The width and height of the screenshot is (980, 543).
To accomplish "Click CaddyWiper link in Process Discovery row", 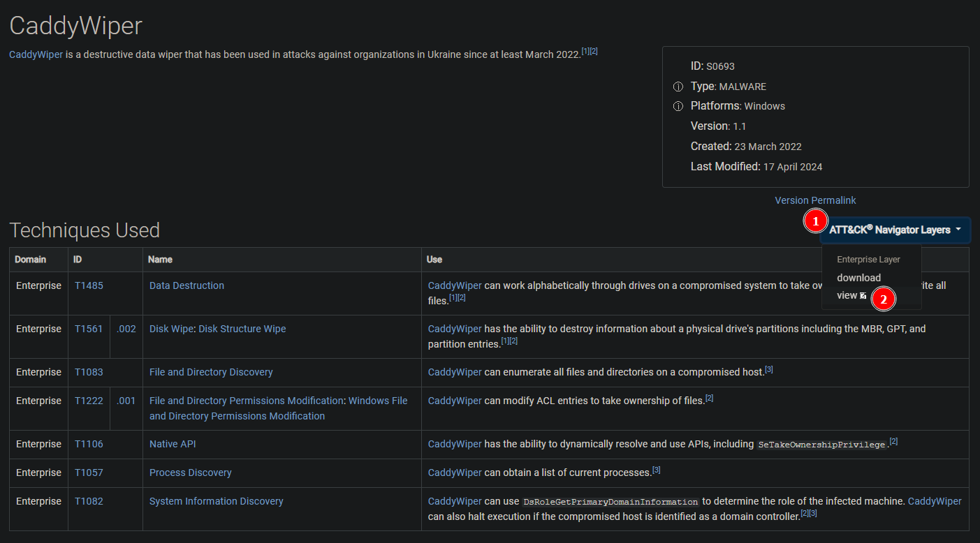I will tap(455, 473).
